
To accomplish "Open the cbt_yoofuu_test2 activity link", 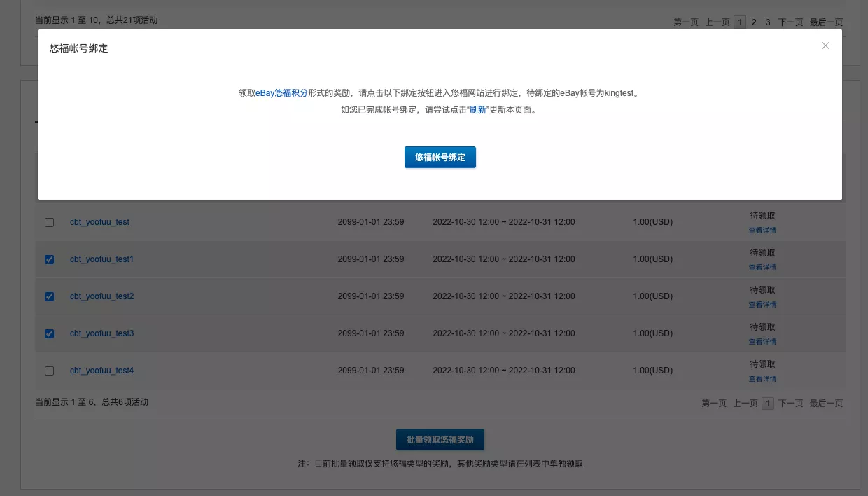I will click(101, 296).
